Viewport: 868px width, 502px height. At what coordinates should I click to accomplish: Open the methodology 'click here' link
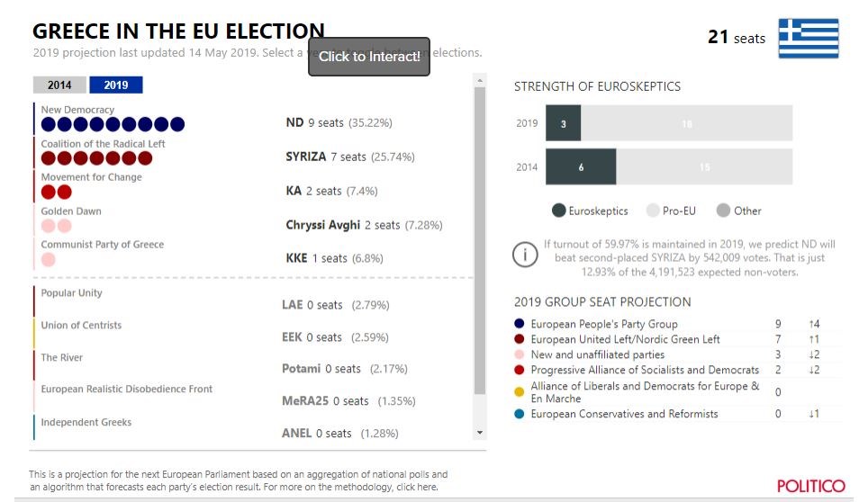pos(415,487)
